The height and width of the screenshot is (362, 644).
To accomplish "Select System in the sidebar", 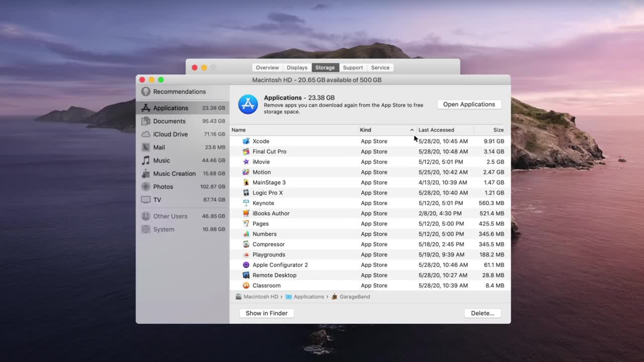I will [183, 229].
